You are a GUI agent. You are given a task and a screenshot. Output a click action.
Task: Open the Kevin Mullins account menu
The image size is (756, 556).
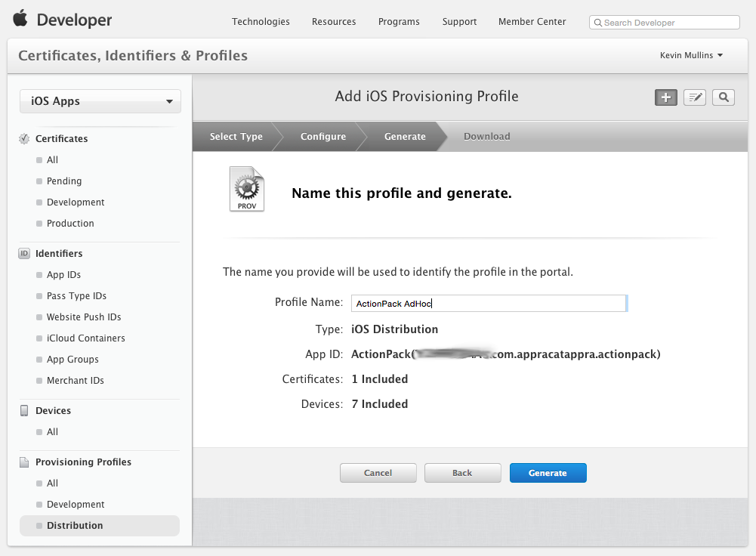[690, 54]
